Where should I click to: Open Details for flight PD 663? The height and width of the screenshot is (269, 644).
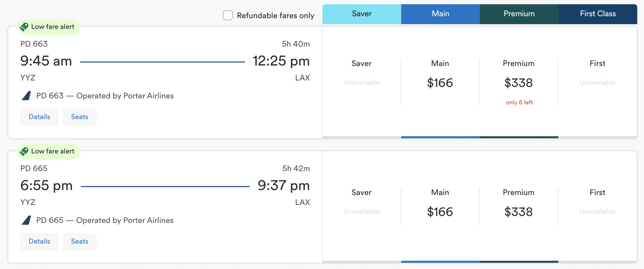click(x=39, y=117)
